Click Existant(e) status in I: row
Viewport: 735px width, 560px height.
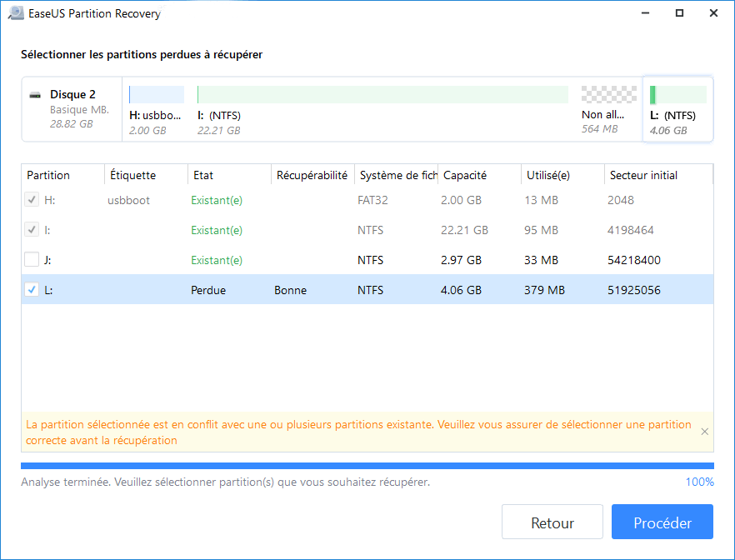pos(217,230)
